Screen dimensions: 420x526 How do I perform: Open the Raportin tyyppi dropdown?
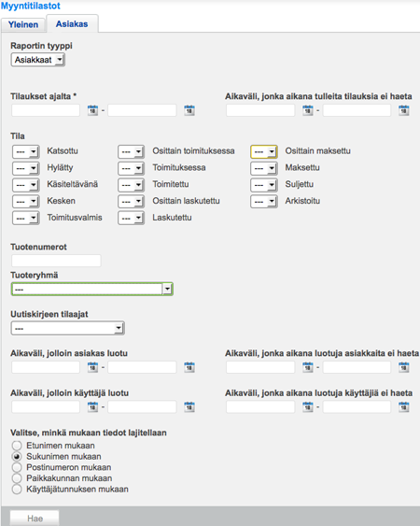tap(38, 60)
